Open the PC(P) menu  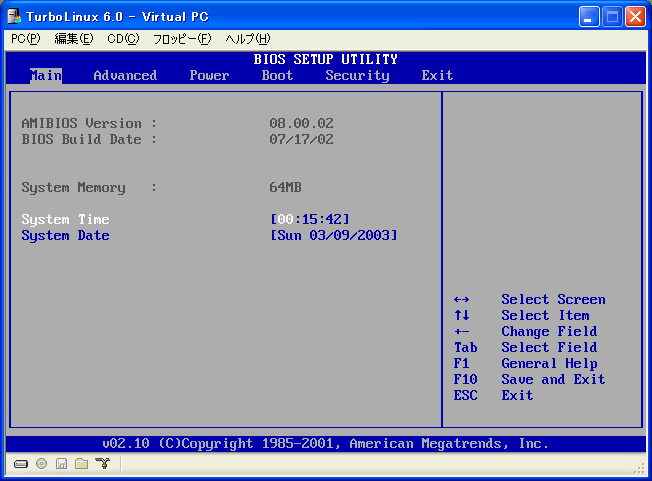26,39
